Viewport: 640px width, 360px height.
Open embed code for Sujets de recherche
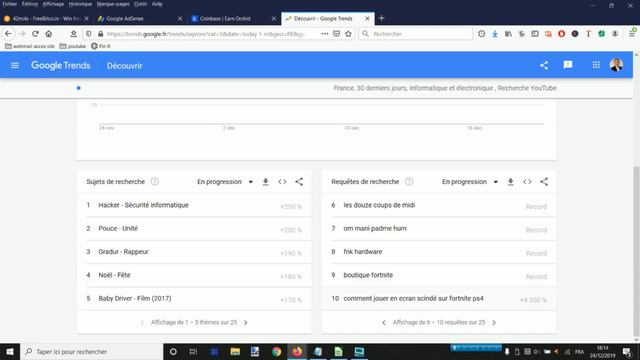pos(282,182)
